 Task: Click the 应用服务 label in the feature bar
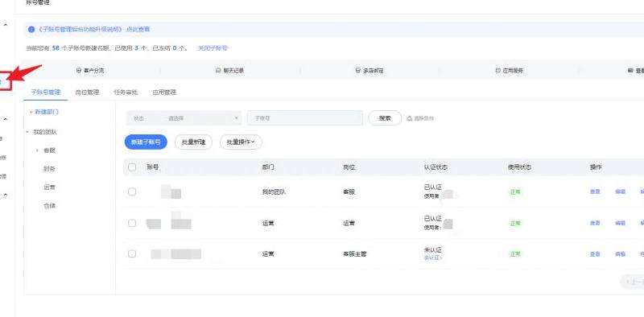(x=513, y=71)
